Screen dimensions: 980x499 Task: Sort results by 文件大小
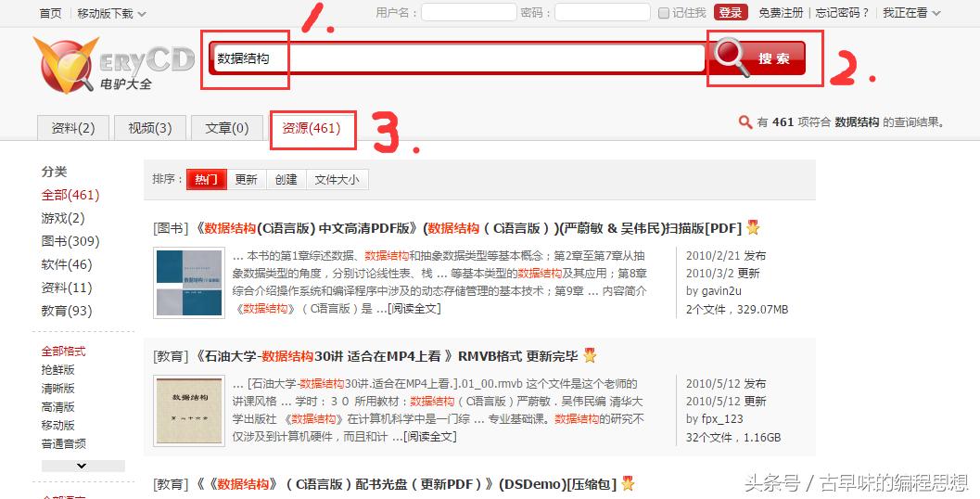click(337, 179)
